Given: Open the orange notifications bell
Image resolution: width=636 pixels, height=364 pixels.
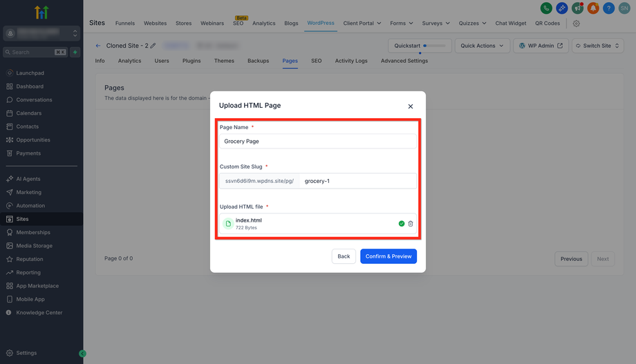Looking at the screenshot, I should [x=593, y=8].
